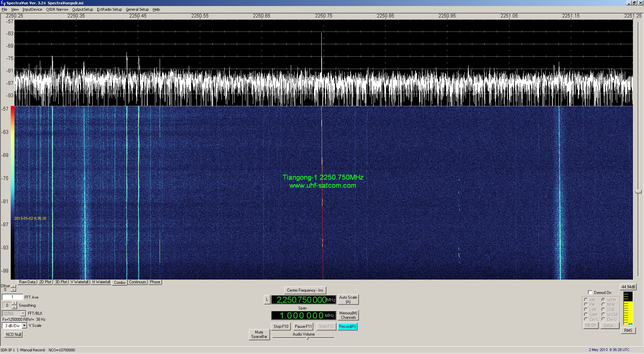Viewport: 644px width, 354px height.
Task: Select the CW-U demodulation radio button
Action: (603, 319)
